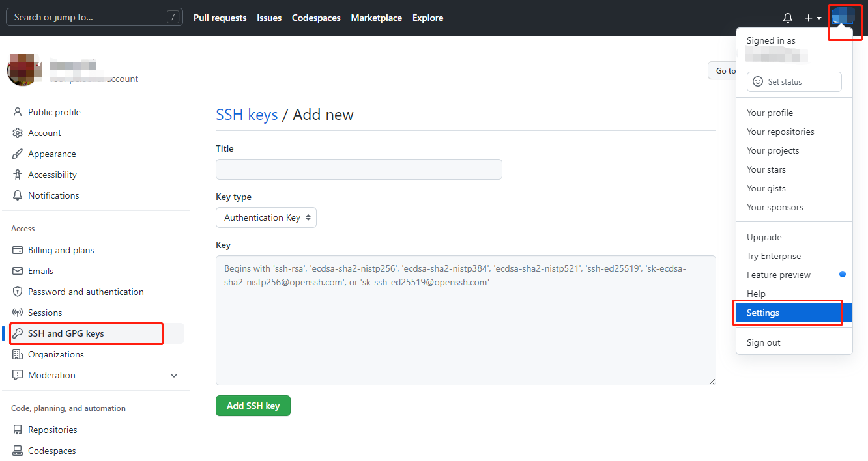Click the Billing and plans card icon
Image resolution: width=868 pixels, height=461 pixels.
point(18,250)
